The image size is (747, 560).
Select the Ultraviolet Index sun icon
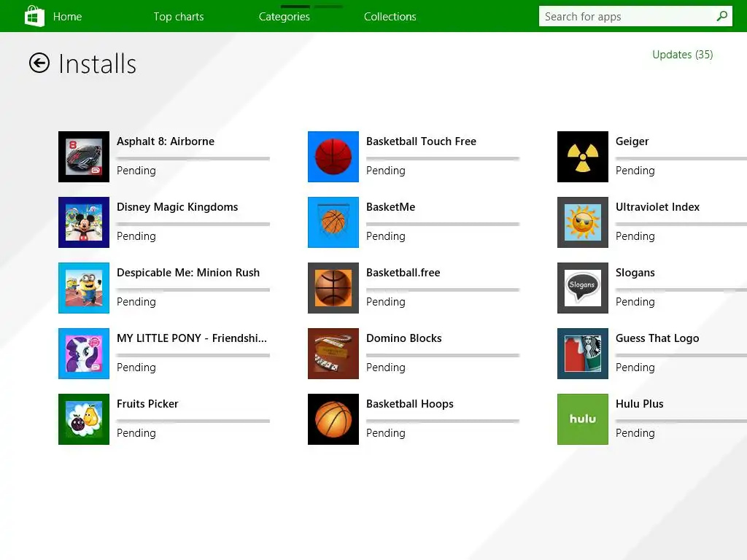pyautogui.click(x=583, y=222)
